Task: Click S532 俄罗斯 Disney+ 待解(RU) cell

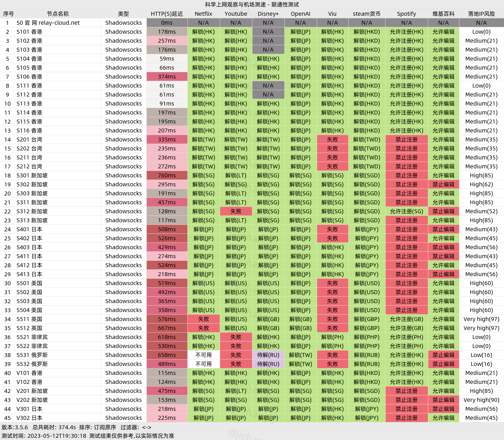Action: pos(268,364)
